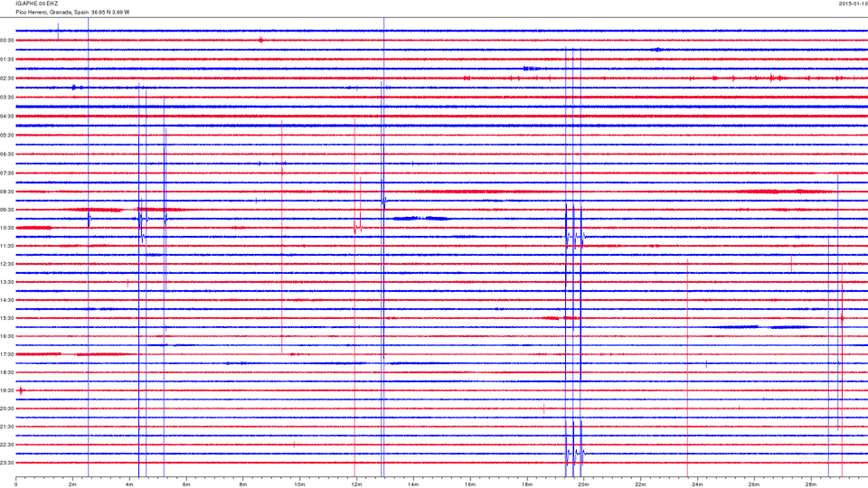Select the 10:30 time label

tap(7, 228)
